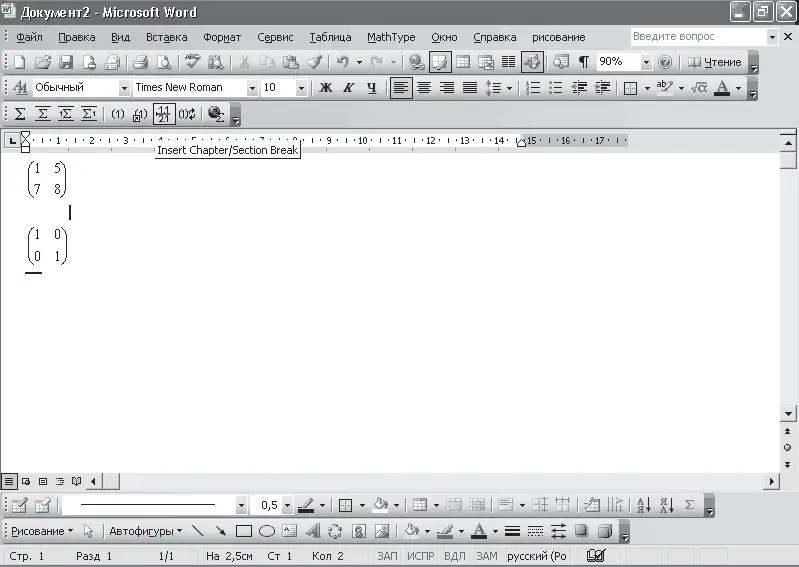
Task: Open MathType on the Web globe-sigma icon
Action: pos(216,114)
